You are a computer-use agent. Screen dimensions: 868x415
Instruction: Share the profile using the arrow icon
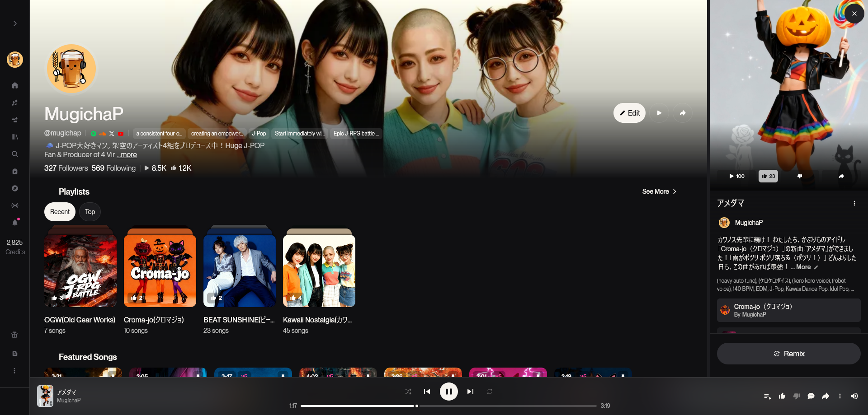(683, 113)
